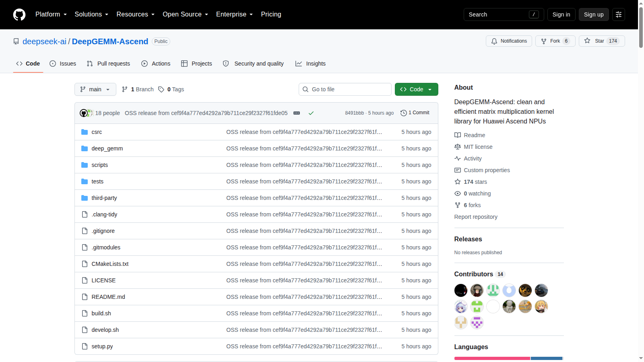Click the Star button
Screen dimensions: 644x362
point(602,41)
